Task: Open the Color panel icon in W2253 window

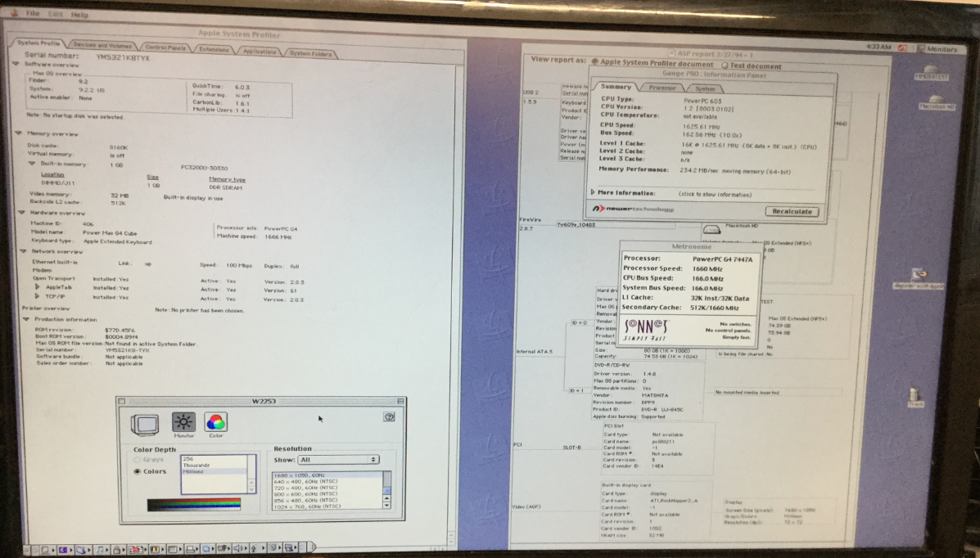Action: click(x=215, y=422)
